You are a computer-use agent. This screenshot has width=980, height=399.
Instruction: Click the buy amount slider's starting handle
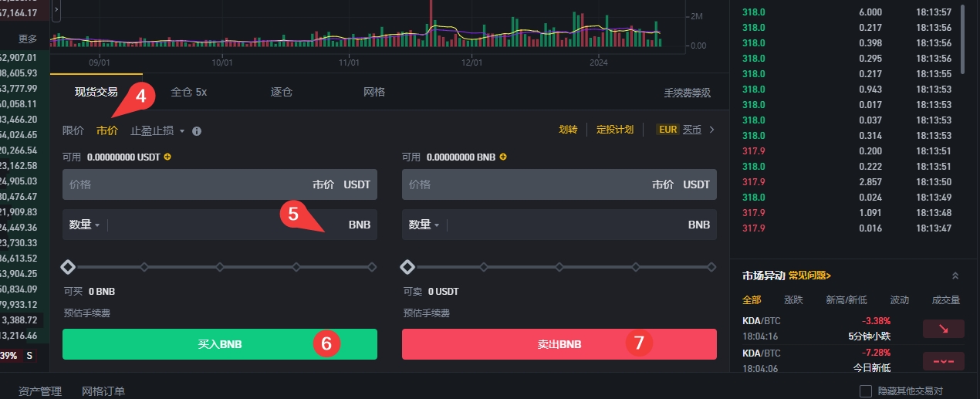coord(68,267)
